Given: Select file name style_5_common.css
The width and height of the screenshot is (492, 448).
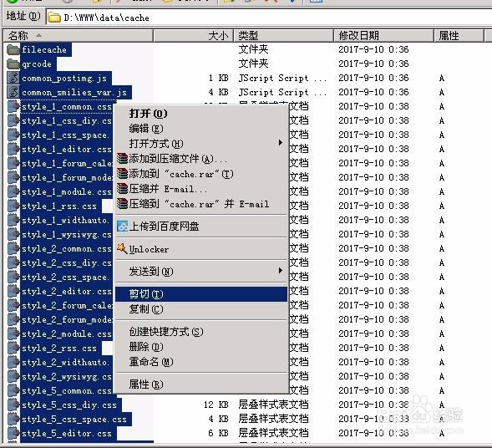Looking at the screenshot, I should click(x=67, y=390).
